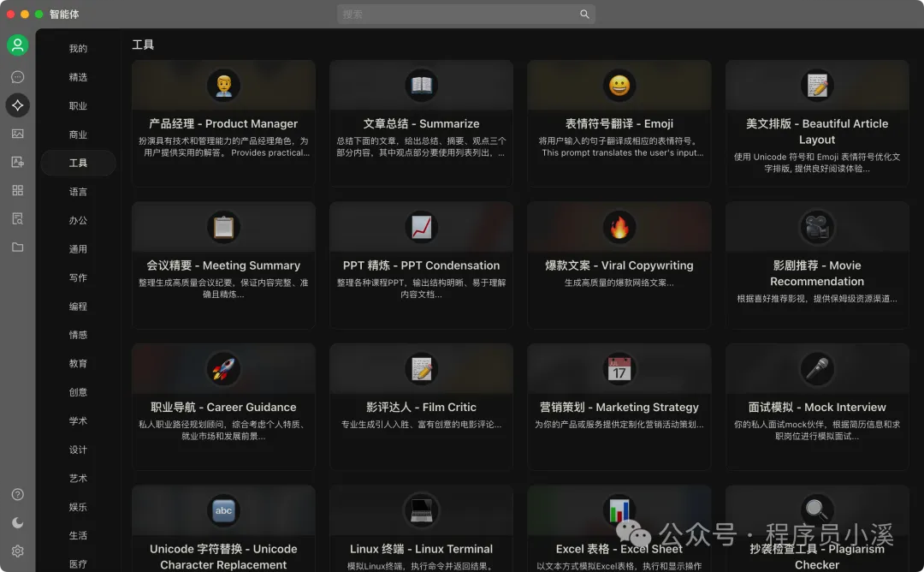
Task: Select the 学术 category
Action: [x=78, y=421]
